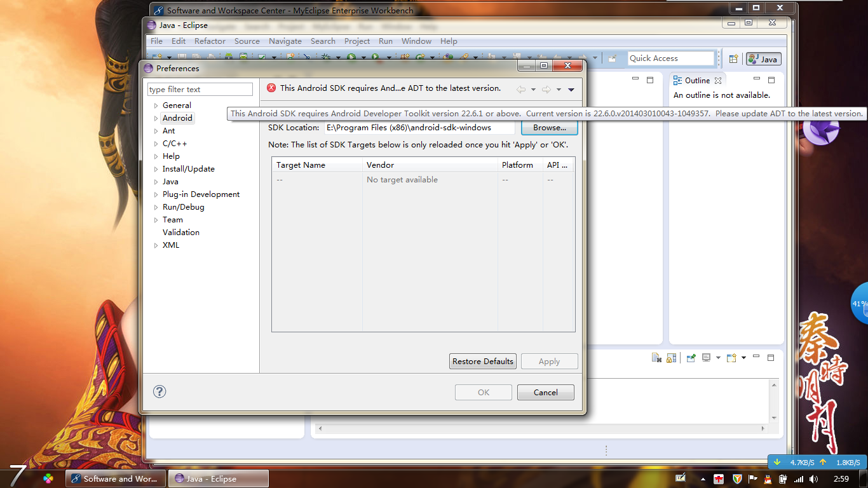The width and height of the screenshot is (868, 488).
Task: Click the display selected console icon
Action: point(706,358)
